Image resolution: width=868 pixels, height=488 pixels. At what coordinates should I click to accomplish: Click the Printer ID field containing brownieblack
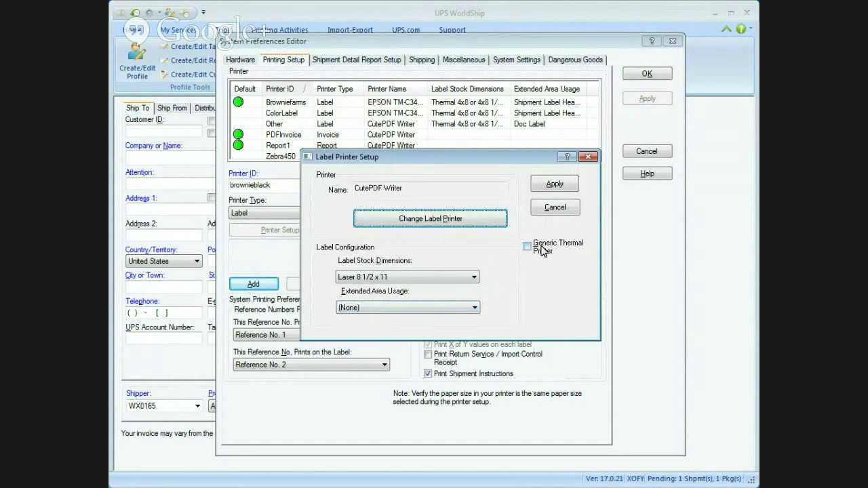[264, 185]
